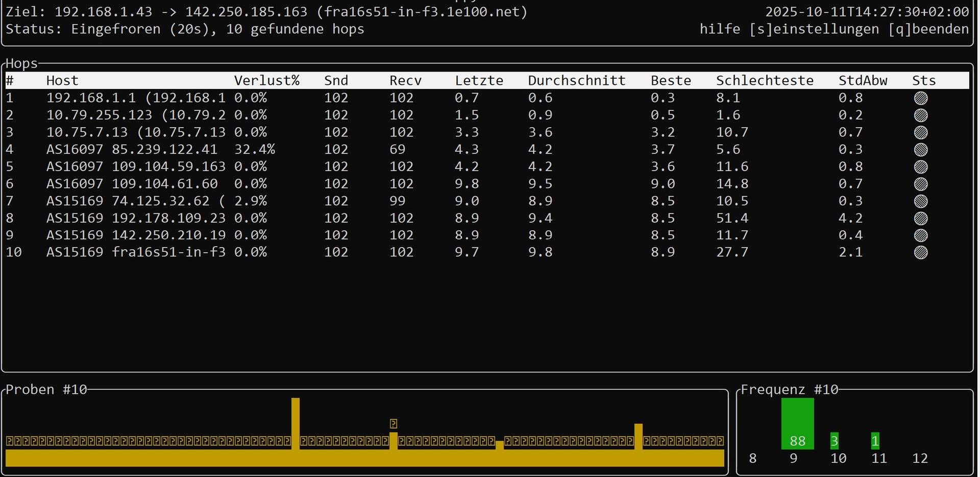Click the StdAbw value 4.2
The image size is (980, 477).
pos(850,219)
